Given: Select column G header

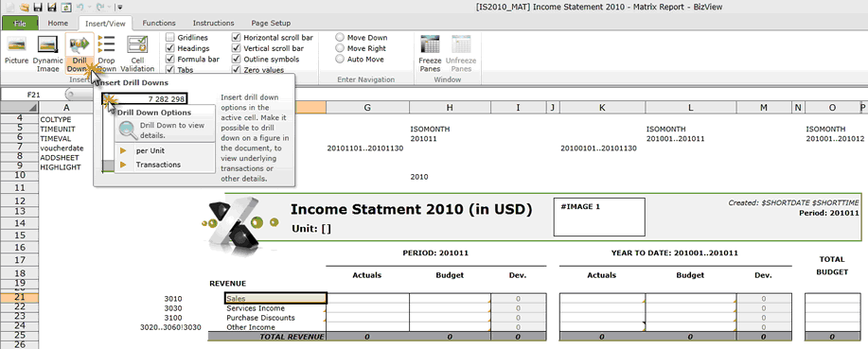Looking at the screenshot, I should point(367,107).
